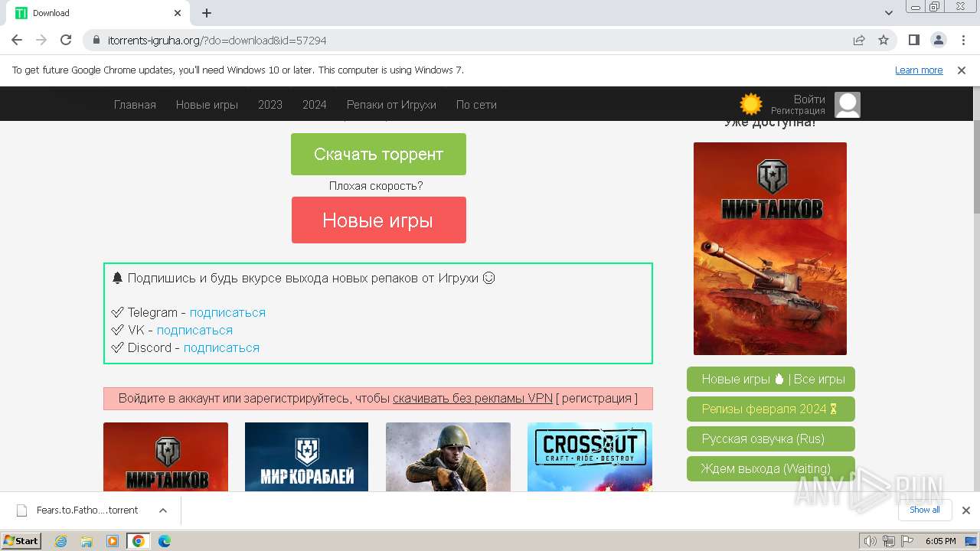The width and height of the screenshot is (980, 551).
Task: Open the large Мир Танков sidebar banner
Action: point(770,249)
